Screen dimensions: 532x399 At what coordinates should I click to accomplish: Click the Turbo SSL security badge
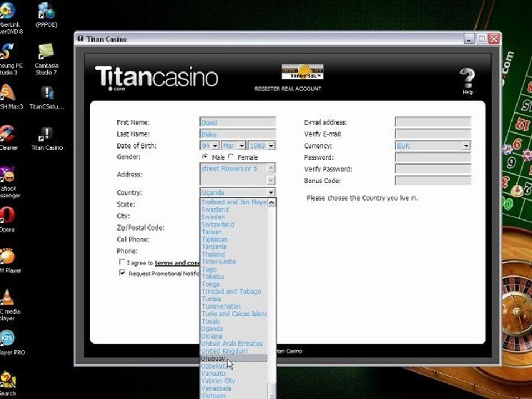(302, 71)
